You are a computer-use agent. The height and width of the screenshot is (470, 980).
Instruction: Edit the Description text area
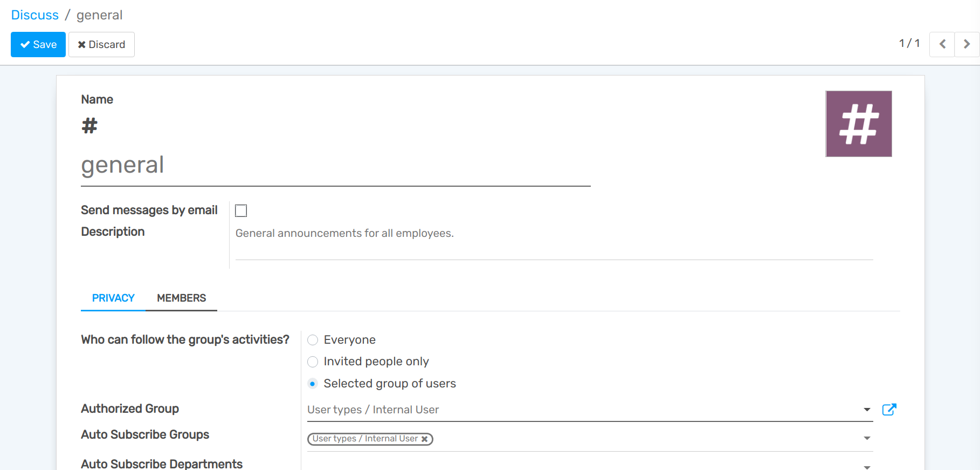click(554, 242)
